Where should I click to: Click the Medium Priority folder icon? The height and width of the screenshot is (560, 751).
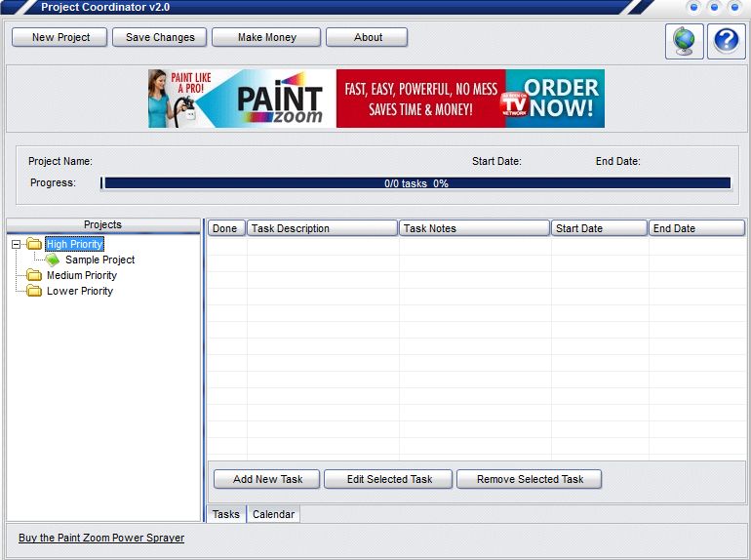pyautogui.click(x=34, y=275)
